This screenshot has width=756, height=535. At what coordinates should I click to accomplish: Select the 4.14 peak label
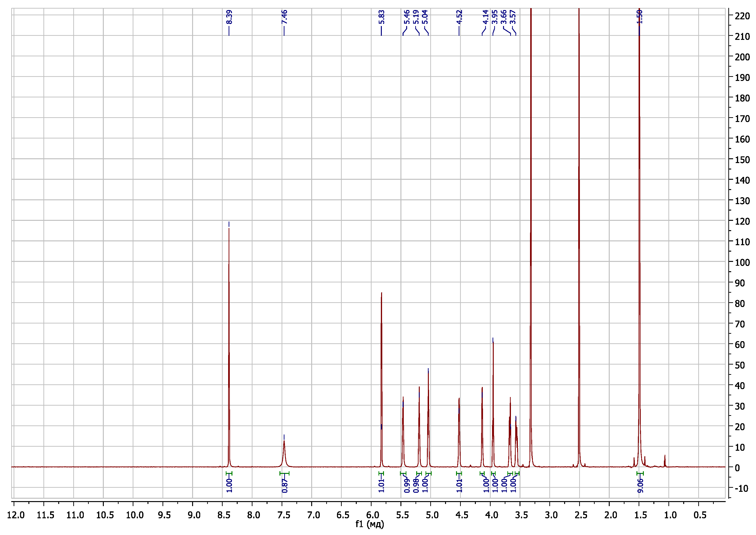tap(486, 17)
